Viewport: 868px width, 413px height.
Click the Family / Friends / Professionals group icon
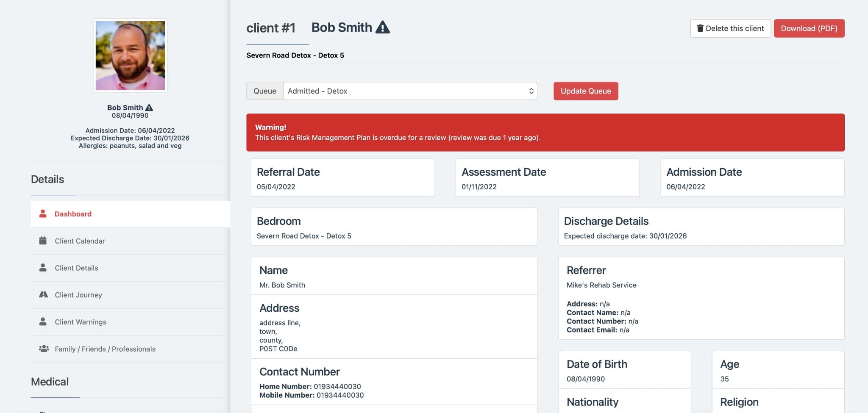[43, 349]
